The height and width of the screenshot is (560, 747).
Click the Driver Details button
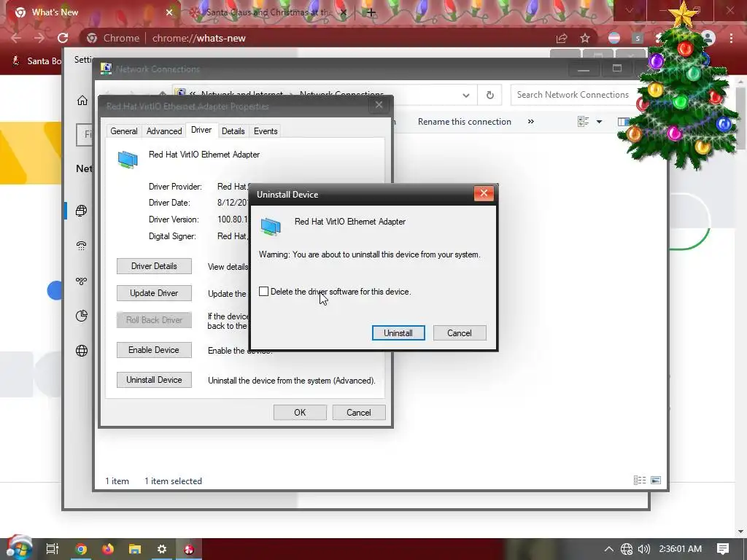pos(154,266)
